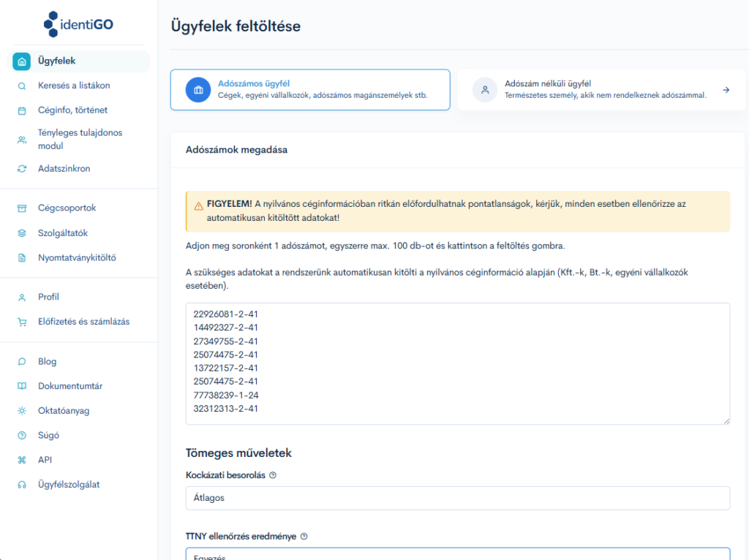Screen dimensions: 749x560
Task: Go to Szolgáltatók
Action: tap(63, 233)
